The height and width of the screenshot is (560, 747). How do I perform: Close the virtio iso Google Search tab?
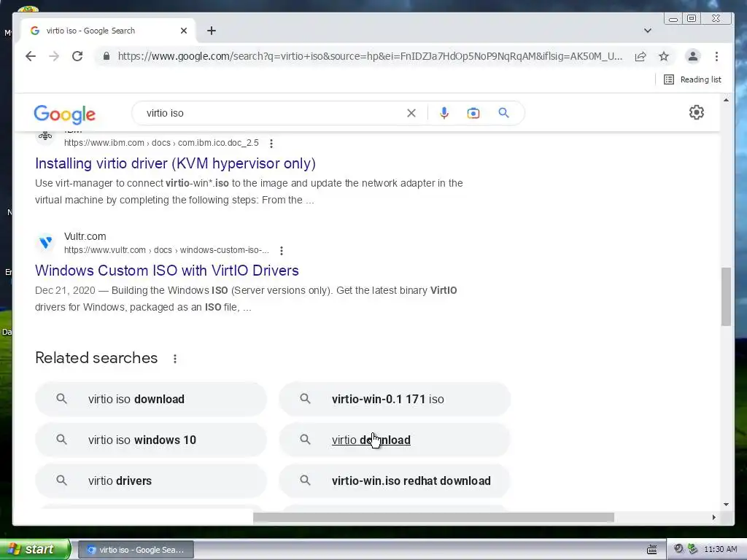point(184,31)
